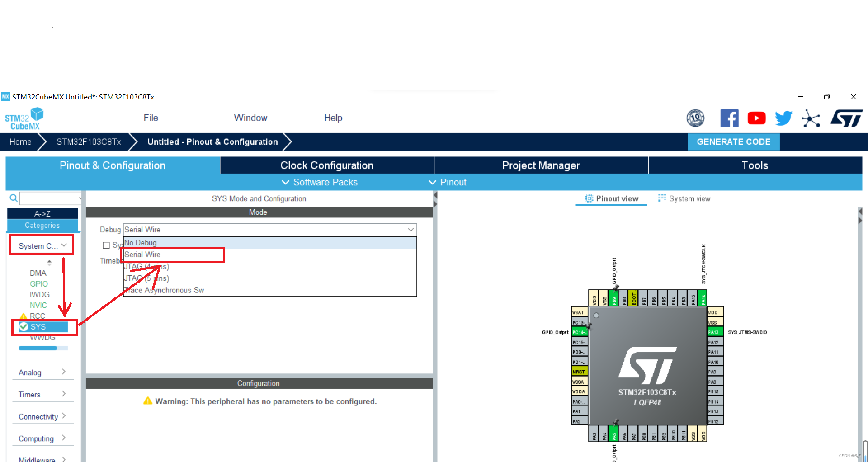
Task: Expand the Computing category
Action: (42, 438)
